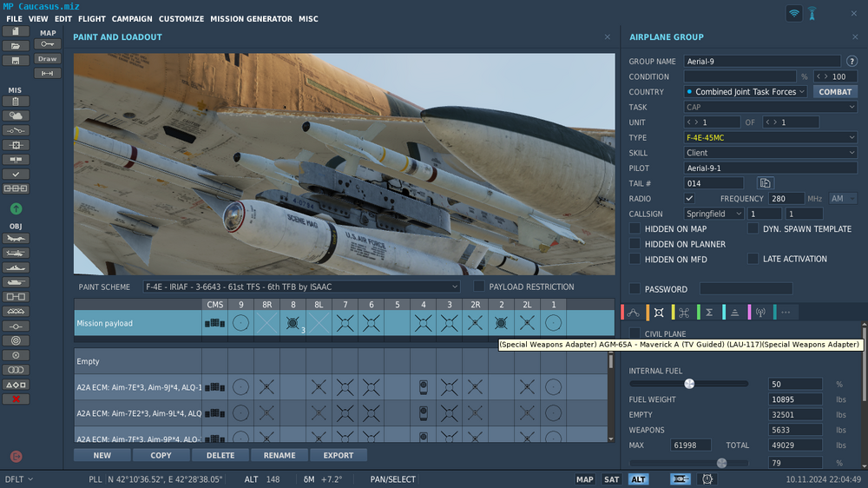Click the green Fly Mission arrow icon
868x488 pixels.
16,209
